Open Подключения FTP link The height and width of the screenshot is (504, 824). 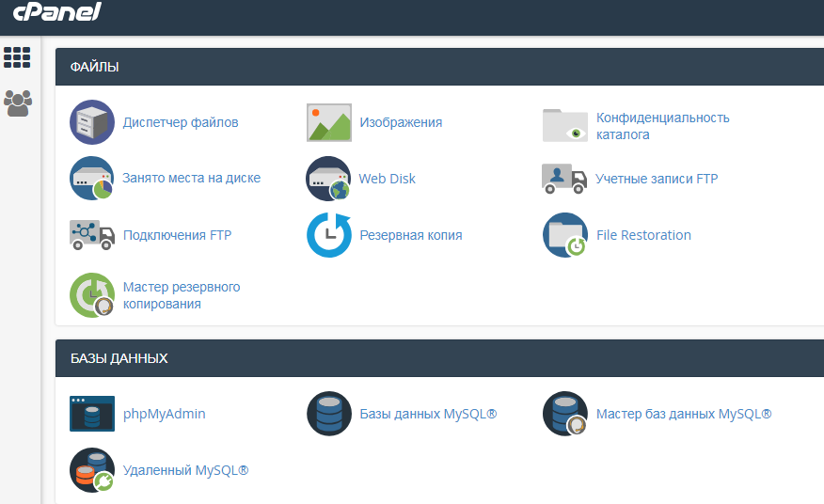(177, 235)
